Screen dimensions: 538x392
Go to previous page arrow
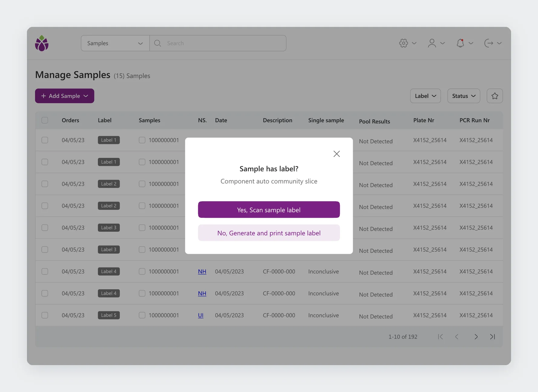[x=457, y=337]
